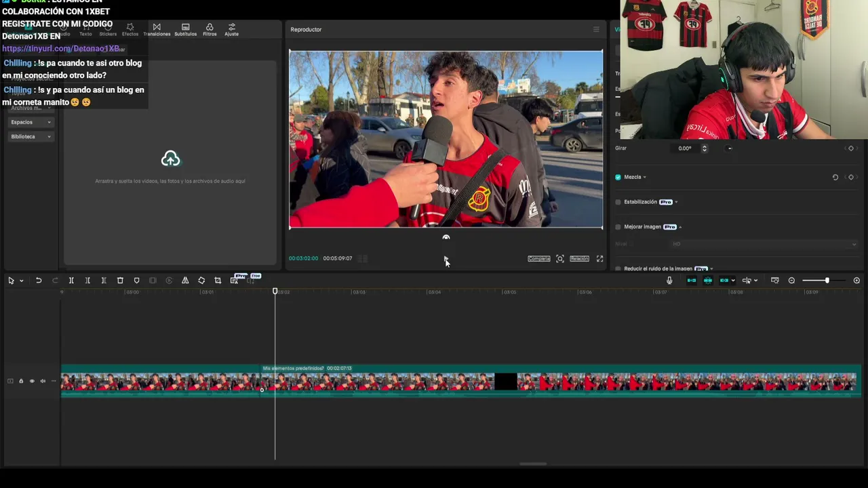868x488 pixels.
Task: Toggle the first teal snapping button
Action: click(691, 281)
